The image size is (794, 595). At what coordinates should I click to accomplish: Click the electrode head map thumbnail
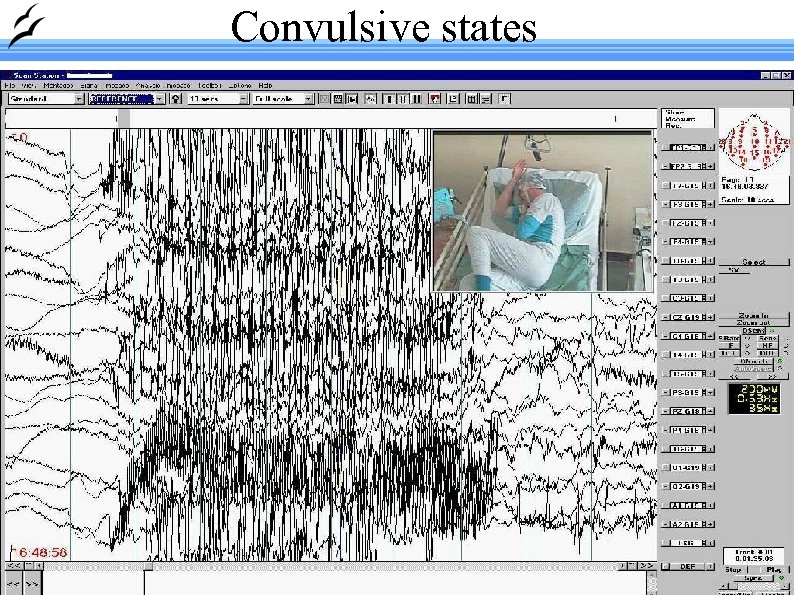(754, 143)
